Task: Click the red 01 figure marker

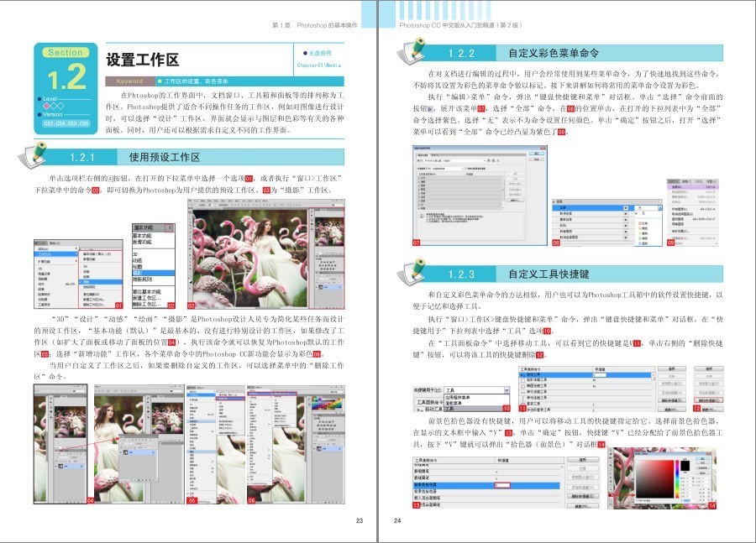Action: pos(118,305)
